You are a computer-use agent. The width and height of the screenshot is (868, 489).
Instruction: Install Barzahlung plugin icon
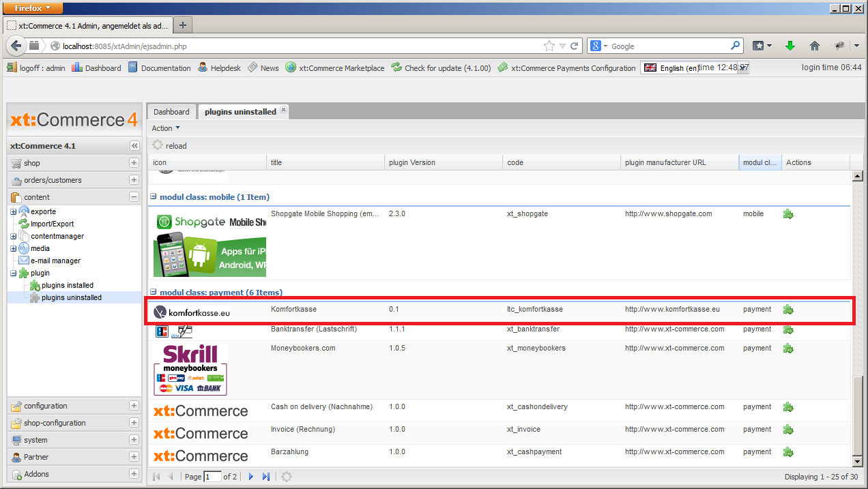[x=788, y=452]
